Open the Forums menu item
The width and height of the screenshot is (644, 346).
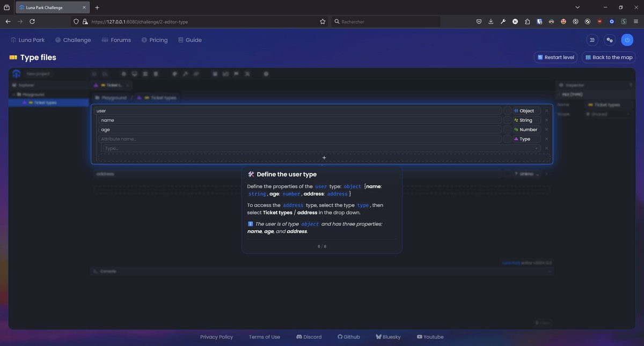point(116,40)
